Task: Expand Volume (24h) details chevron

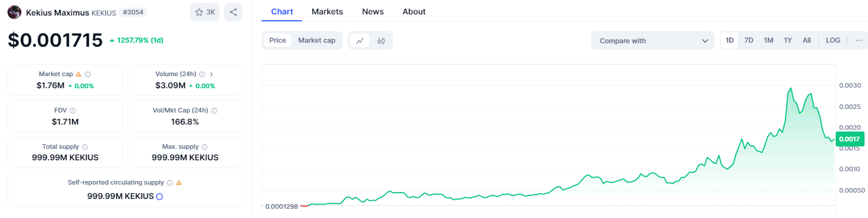Action: point(211,74)
